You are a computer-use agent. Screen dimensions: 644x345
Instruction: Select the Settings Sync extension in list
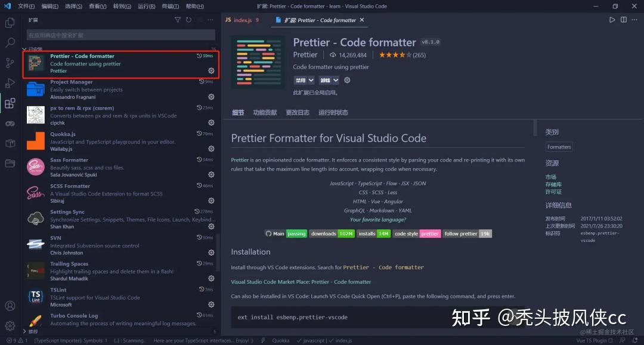tap(120, 219)
